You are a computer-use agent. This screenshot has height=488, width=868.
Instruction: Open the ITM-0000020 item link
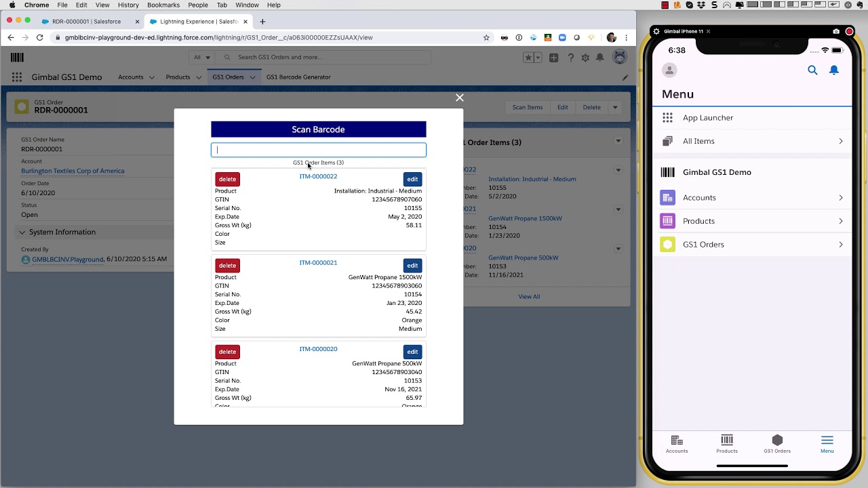318,349
